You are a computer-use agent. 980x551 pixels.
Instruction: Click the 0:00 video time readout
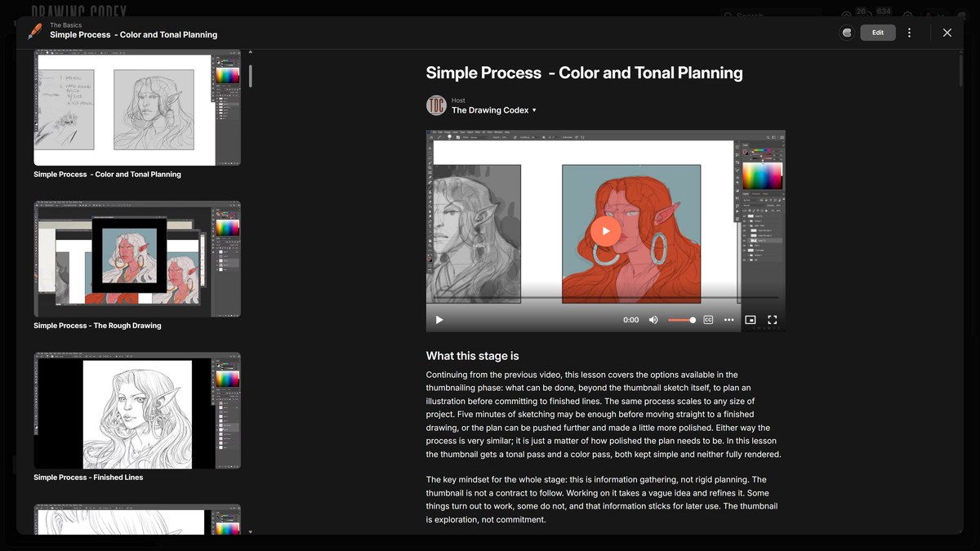click(x=630, y=320)
